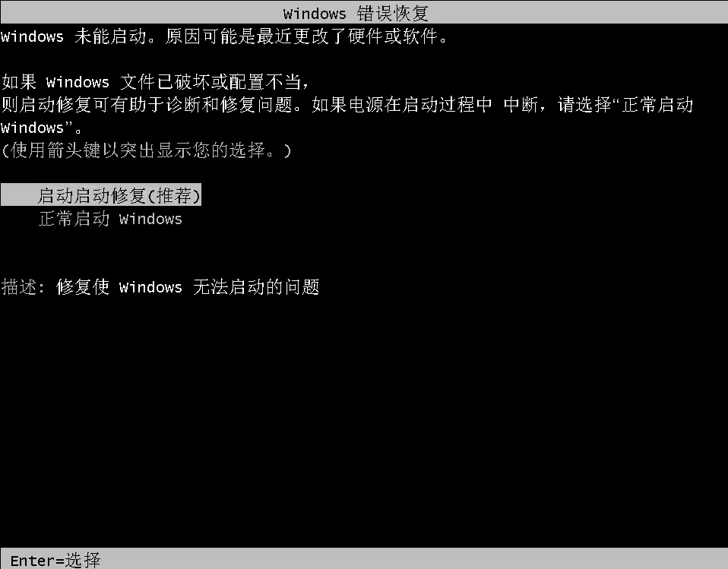Viewport: 728px width, 569px height.
Task: Click the Windows 错误恢复 title text
Action: click(356, 14)
